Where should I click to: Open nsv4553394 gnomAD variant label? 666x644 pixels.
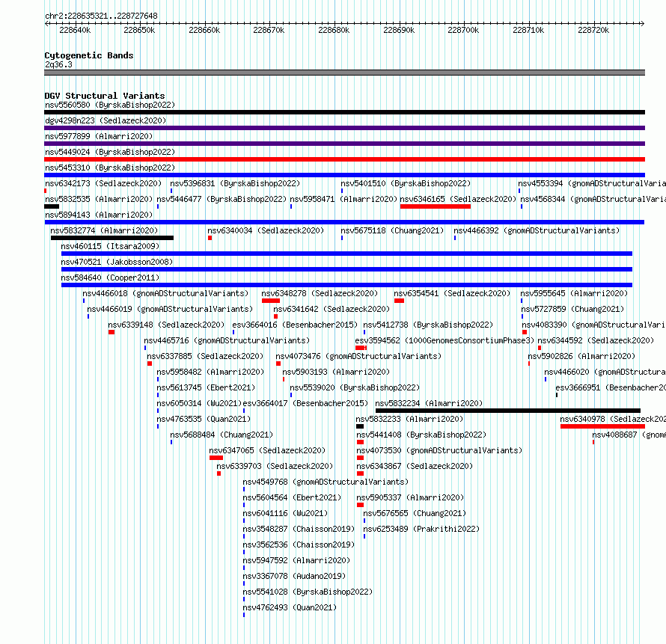[x=592, y=183]
